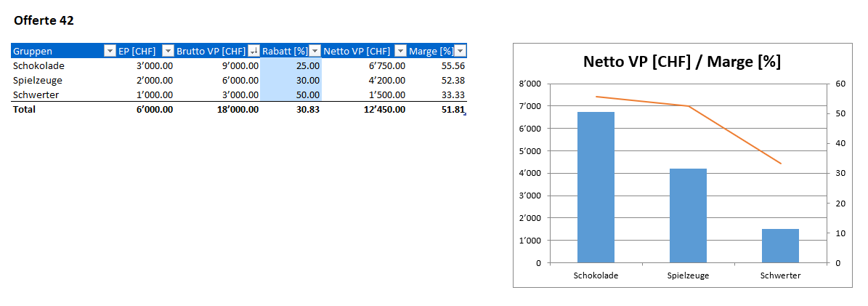868x306 pixels.
Task: Click the Schwerter rabatt cell 50.00
Action: (x=291, y=94)
